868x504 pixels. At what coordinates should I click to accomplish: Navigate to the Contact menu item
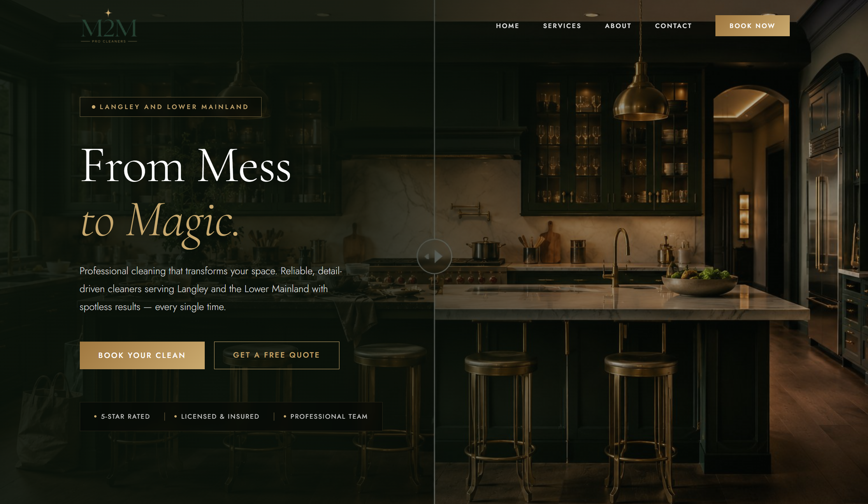(673, 26)
